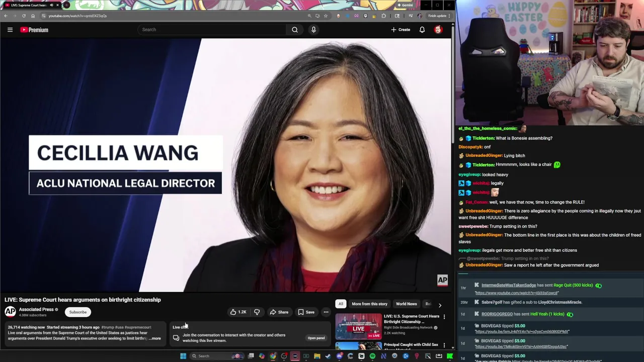Open the YouTube guide hamburger menu
644x362 pixels.
coord(10,30)
